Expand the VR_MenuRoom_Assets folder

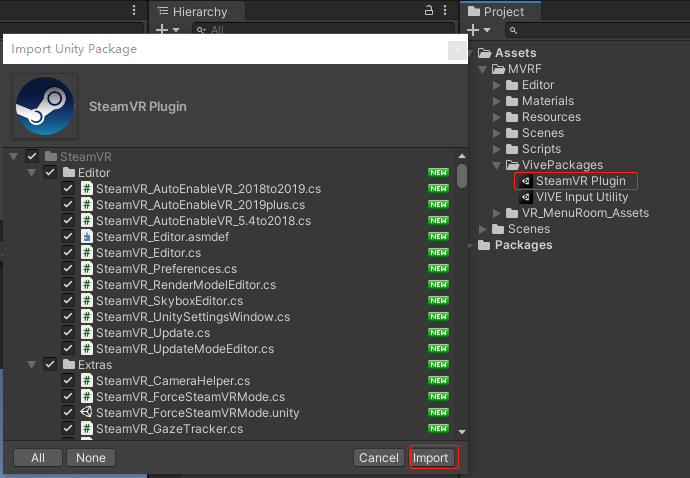497,213
